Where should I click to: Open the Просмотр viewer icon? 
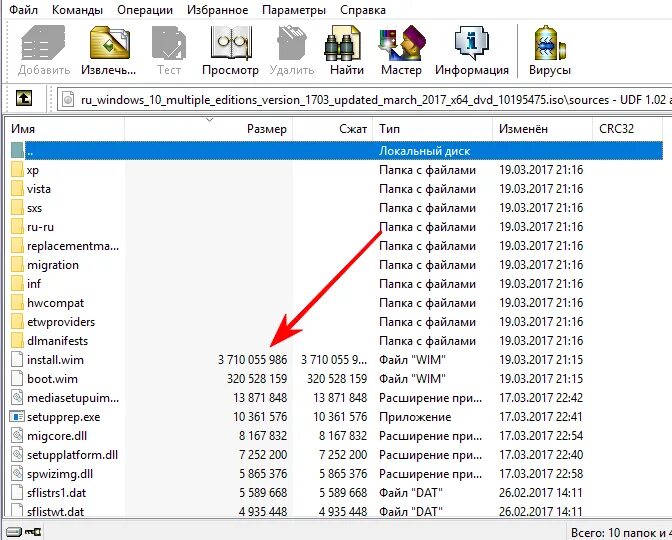point(231,43)
